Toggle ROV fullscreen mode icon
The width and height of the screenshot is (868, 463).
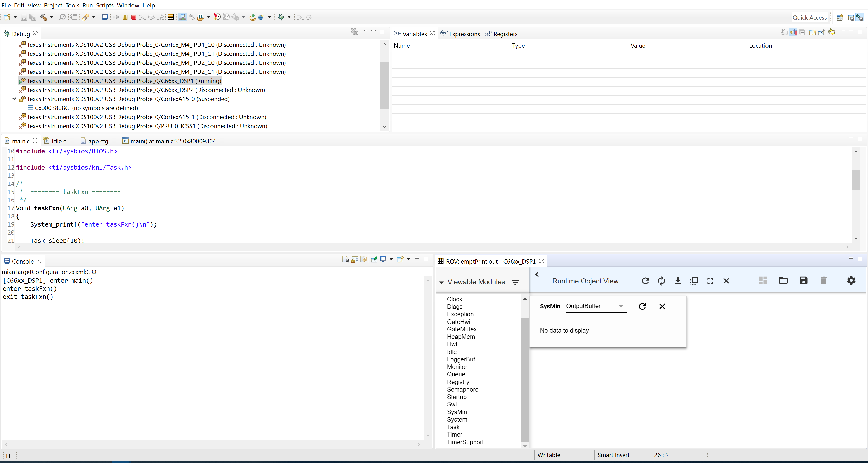(x=710, y=281)
